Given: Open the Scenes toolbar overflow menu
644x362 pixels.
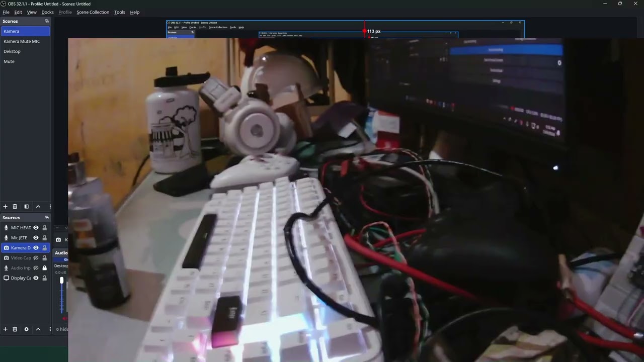Looking at the screenshot, I should 50,207.
